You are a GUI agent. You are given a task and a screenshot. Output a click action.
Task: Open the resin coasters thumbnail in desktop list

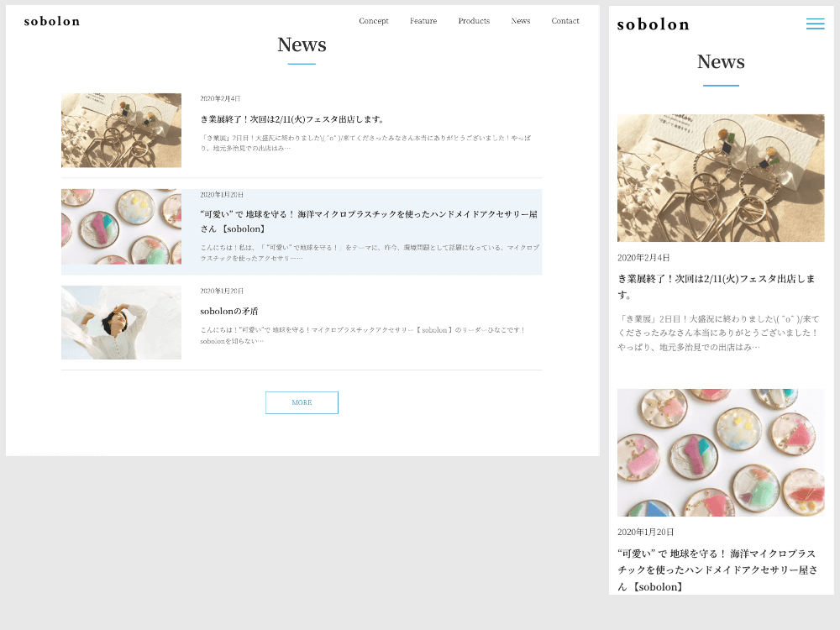121,226
